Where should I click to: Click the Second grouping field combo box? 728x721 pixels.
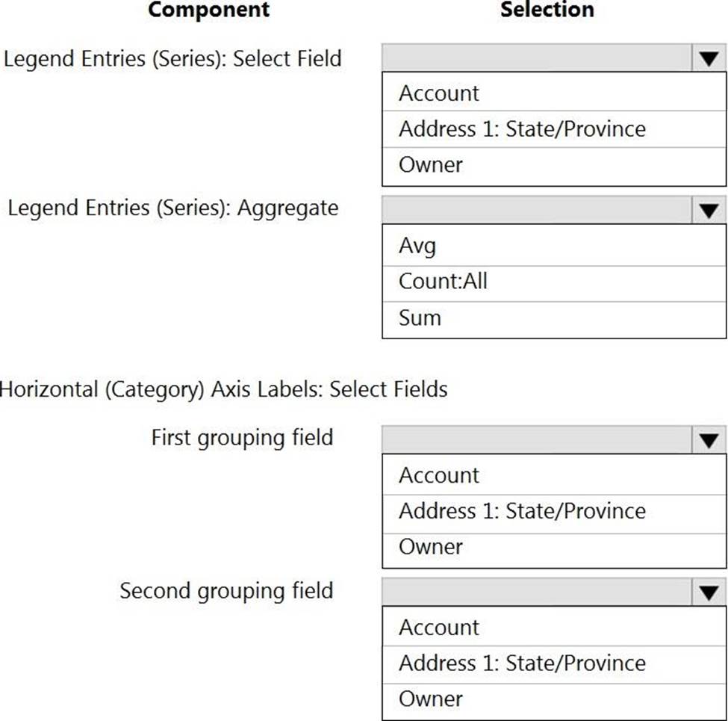(537, 593)
